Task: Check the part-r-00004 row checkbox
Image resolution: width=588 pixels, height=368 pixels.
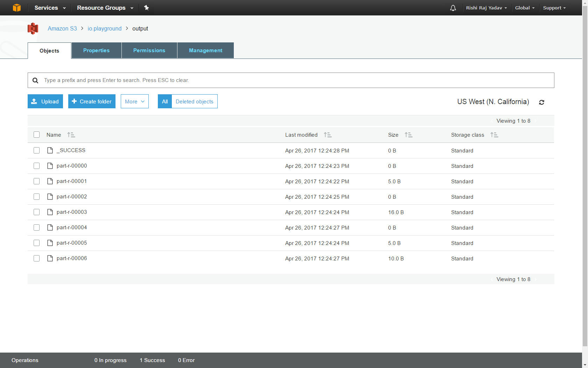Action: point(36,227)
